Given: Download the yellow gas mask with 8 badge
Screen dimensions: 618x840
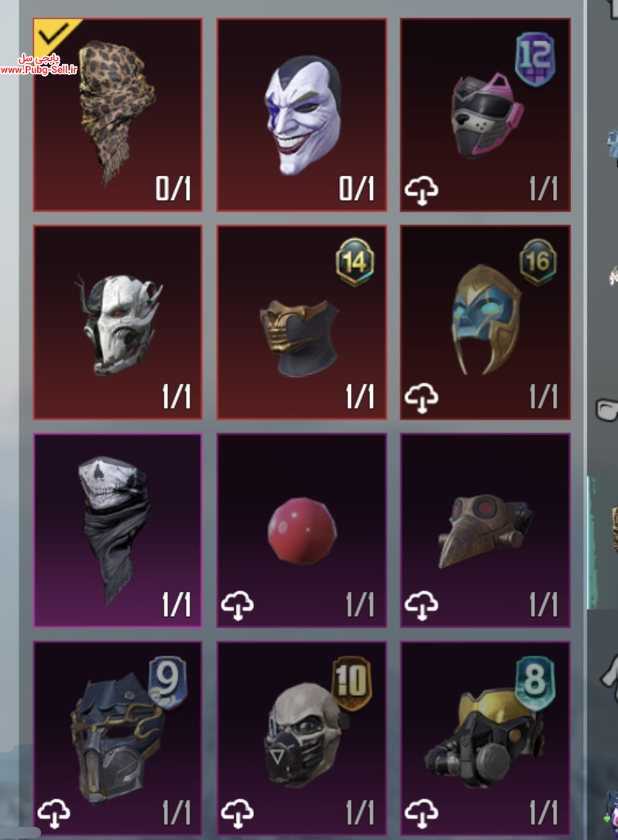Looking at the screenshot, I should click(421, 814).
